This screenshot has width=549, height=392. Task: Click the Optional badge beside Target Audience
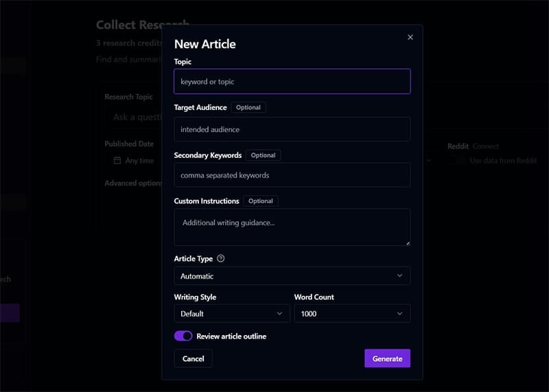[x=248, y=108]
